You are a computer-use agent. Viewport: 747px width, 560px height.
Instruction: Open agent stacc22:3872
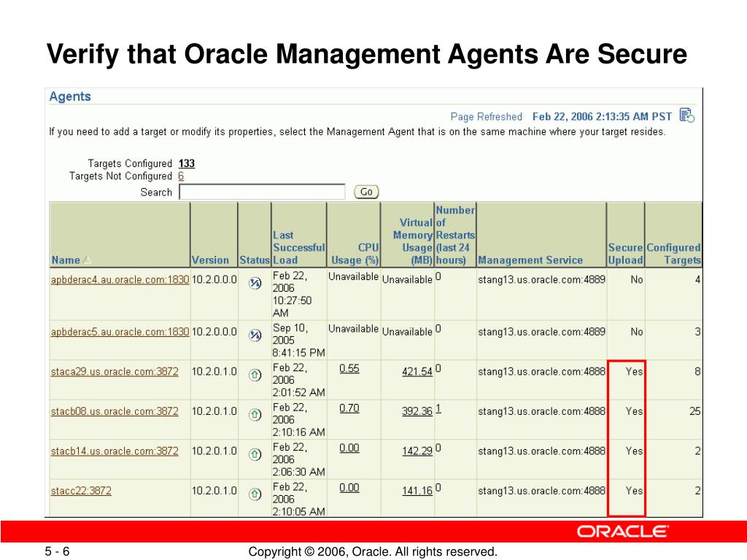point(81,491)
